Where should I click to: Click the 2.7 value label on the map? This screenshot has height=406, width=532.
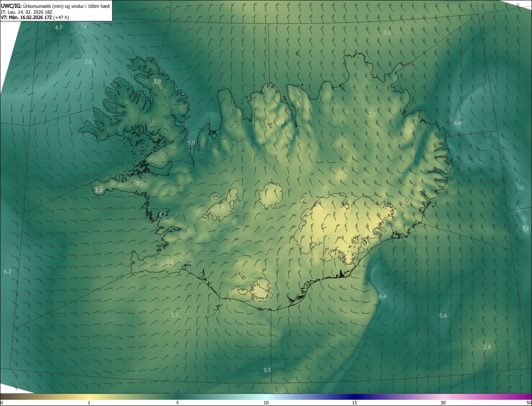click(372, 115)
